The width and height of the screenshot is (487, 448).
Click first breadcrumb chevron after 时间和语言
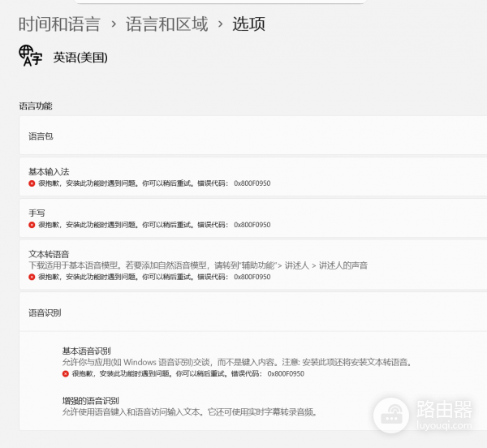click(114, 24)
